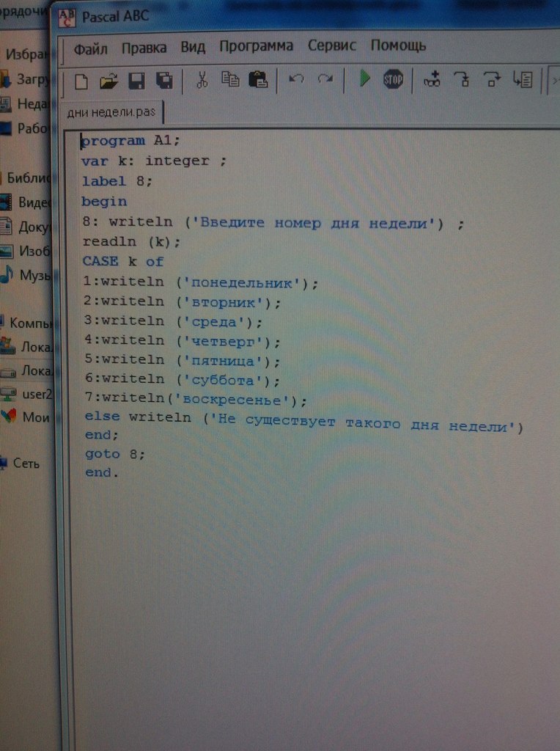Click the 'program A1;' code line
Image resolution: width=560 pixels, height=751 pixels.
pos(130,140)
